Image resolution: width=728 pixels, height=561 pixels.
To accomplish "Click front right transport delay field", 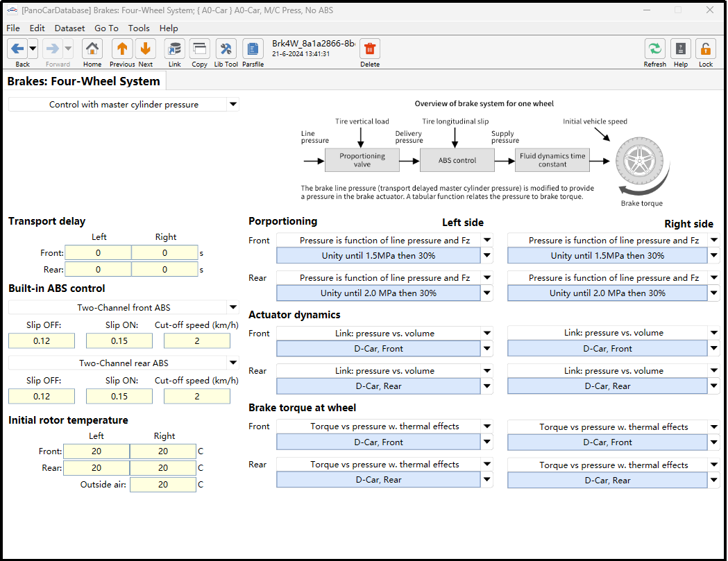I will click(164, 253).
